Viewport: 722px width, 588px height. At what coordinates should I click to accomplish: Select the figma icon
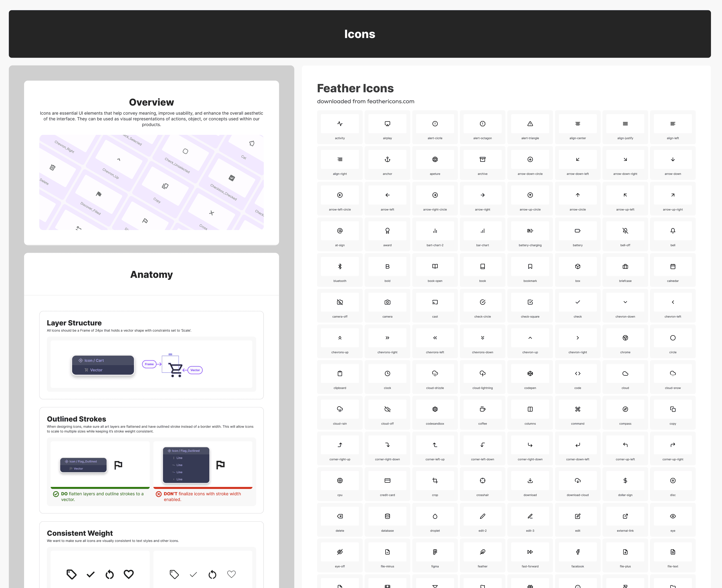(x=435, y=552)
